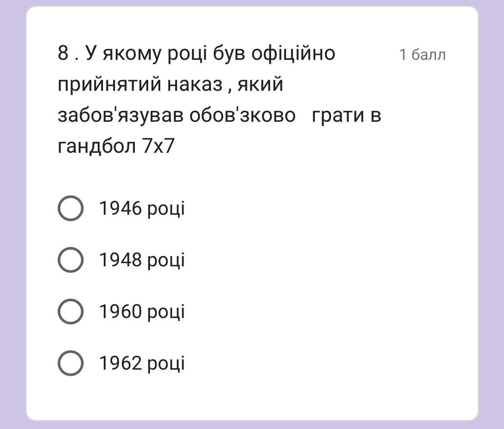The image size is (504, 429).
Task: Click the word "який" after the comma
Action: coord(260,84)
